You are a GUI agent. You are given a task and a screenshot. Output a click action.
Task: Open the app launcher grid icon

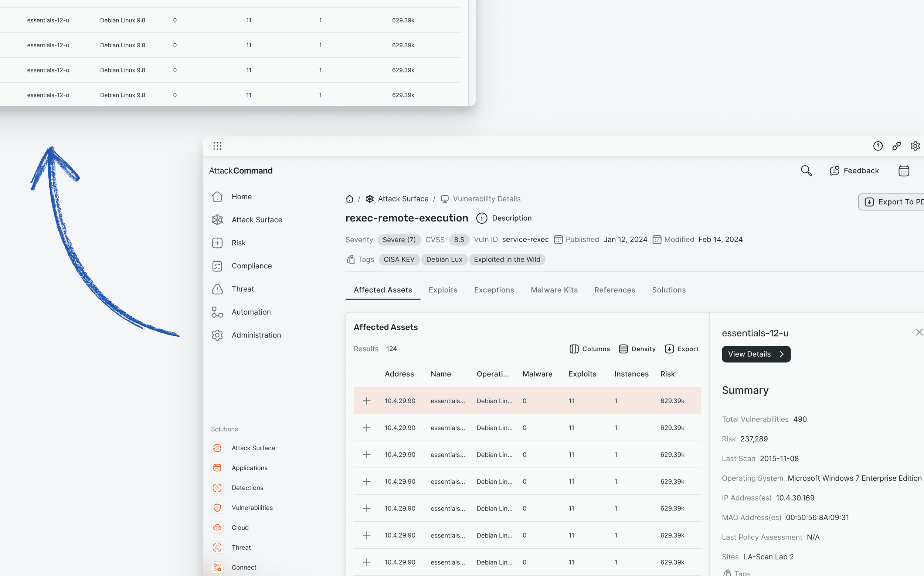(217, 146)
